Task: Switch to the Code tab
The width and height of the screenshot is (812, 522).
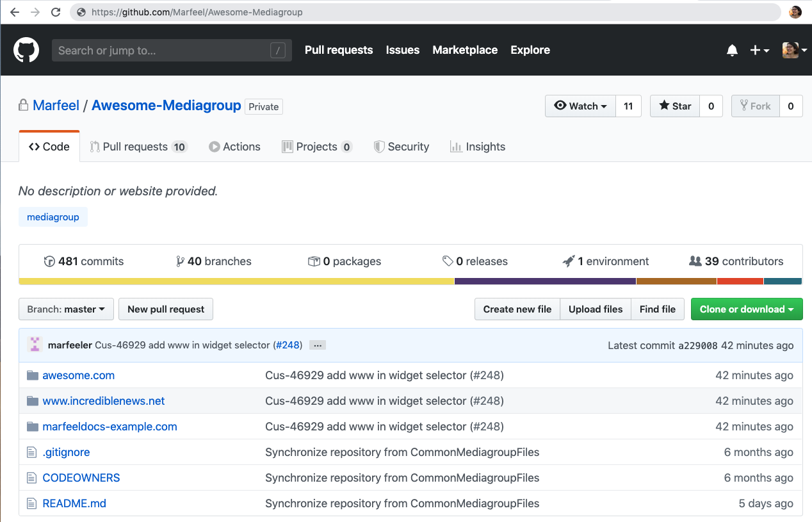Action: (49, 147)
